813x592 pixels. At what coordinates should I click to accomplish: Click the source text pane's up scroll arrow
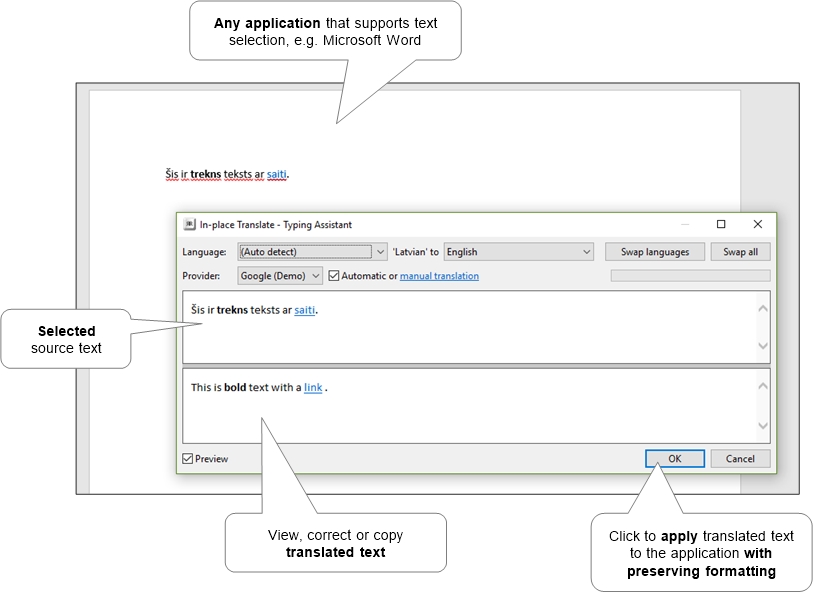point(763,308)
